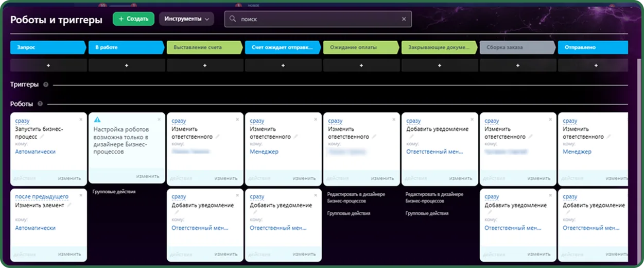Open Групповые действия under the В работе column
The width and height of the screenshot is (644, 268).
[114, 192]
